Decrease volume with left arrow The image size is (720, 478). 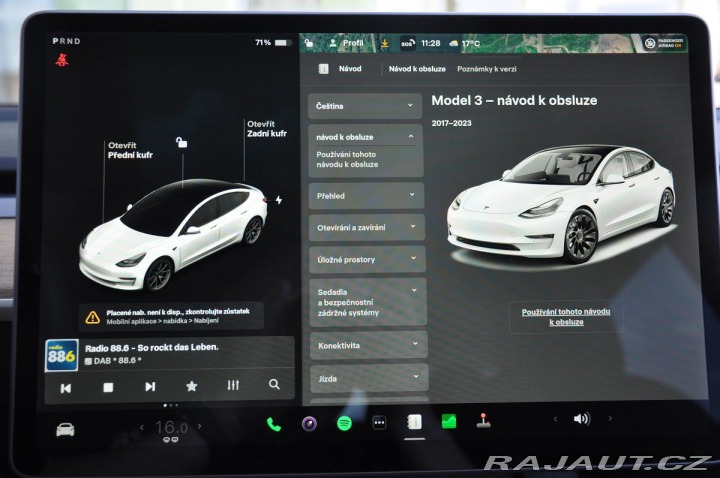[x=555, y=419]
